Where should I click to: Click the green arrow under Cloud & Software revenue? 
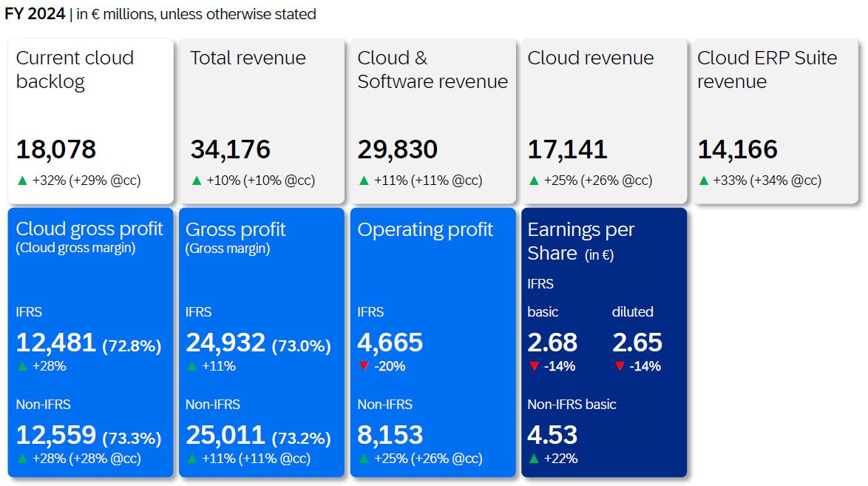pos(363,180)
